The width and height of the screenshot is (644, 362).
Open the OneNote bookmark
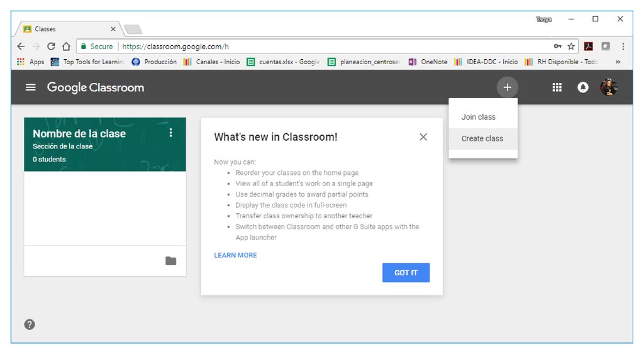[x=428, y=62]
